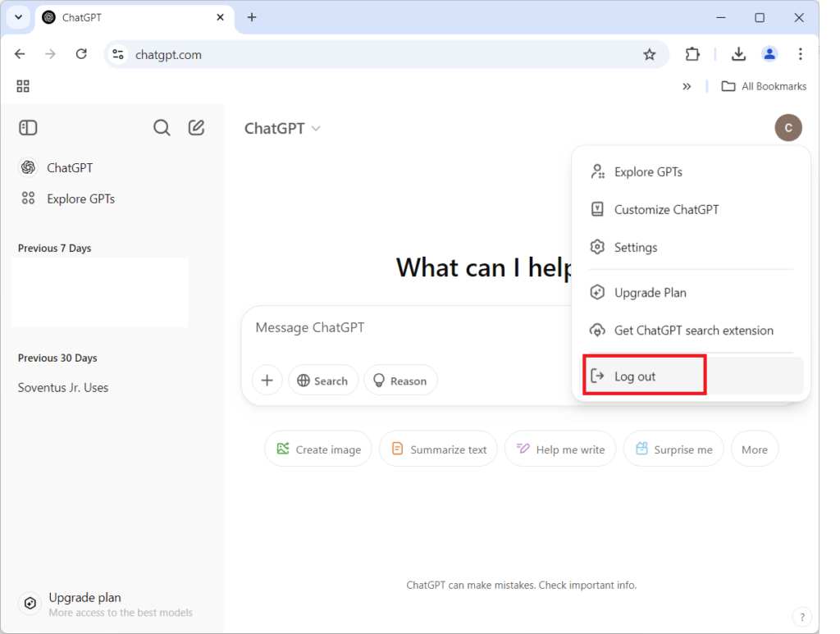Expand hidden bookmarks double chevron
This screenshot has width=840, height=634.
[x=687, y=86]
